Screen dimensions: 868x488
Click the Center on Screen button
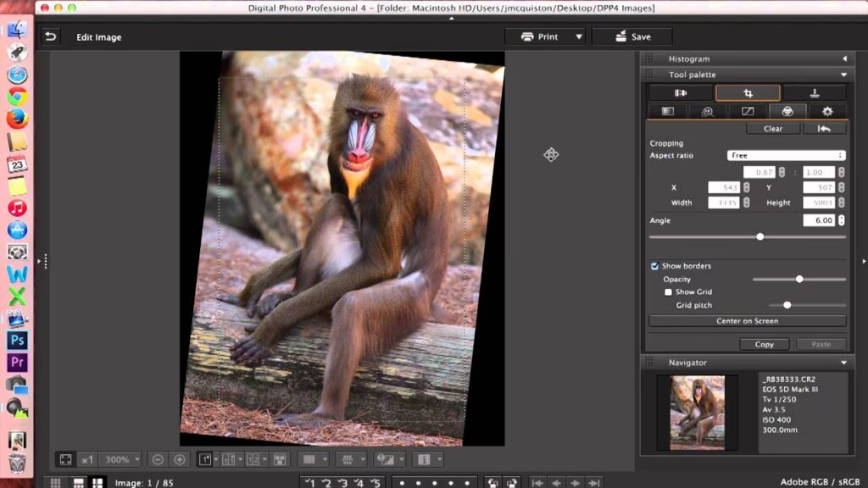pos(747,321)
